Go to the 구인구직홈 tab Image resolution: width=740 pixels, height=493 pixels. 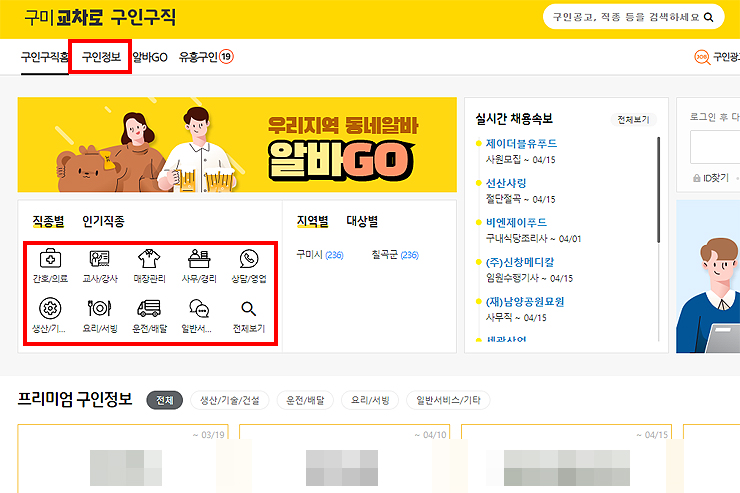45,57
